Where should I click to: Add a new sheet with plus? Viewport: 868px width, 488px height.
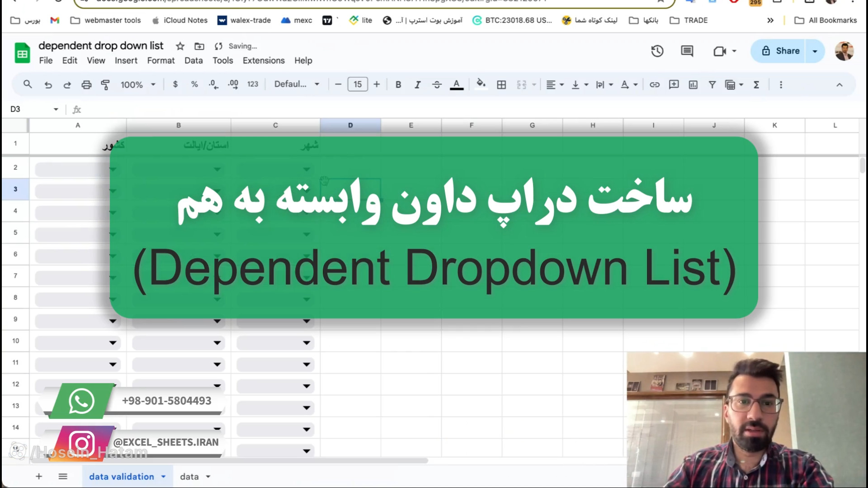click(39, 477)
